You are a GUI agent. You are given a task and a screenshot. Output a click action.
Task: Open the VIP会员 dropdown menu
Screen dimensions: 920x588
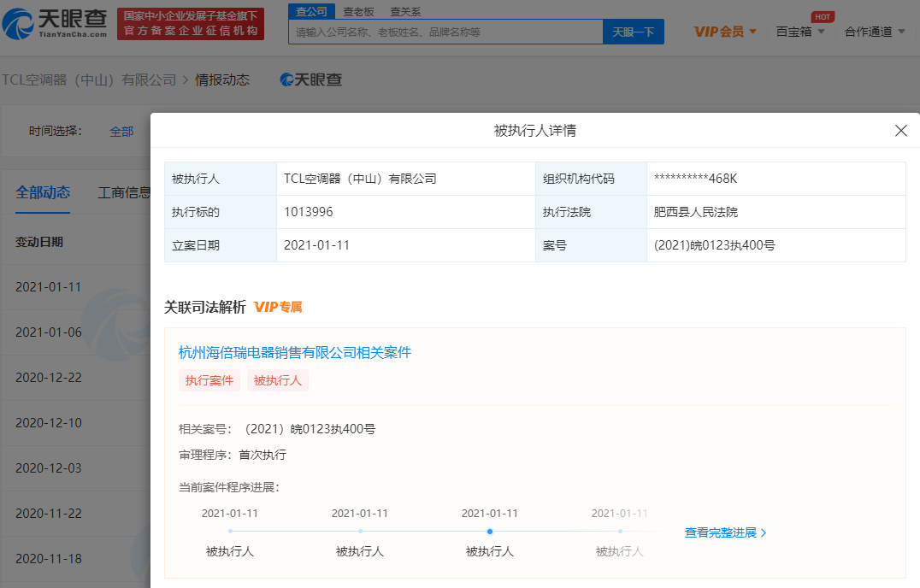pos(725,32)
